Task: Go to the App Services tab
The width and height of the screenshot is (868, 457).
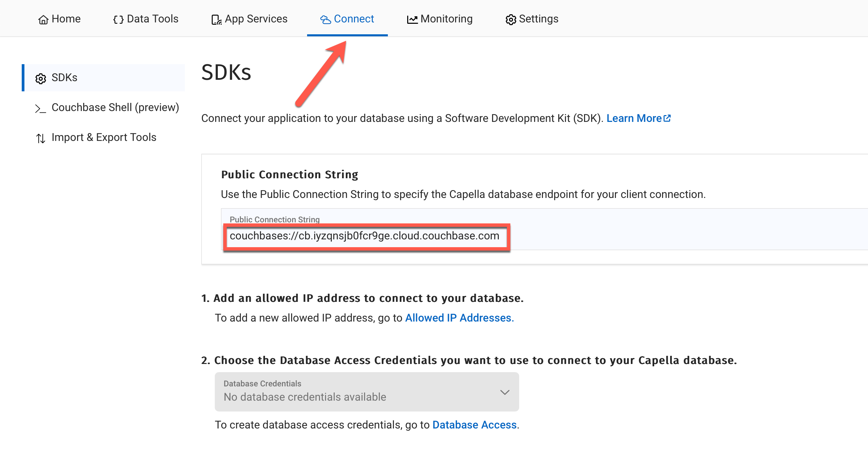Action: click(x=249, y=19)
